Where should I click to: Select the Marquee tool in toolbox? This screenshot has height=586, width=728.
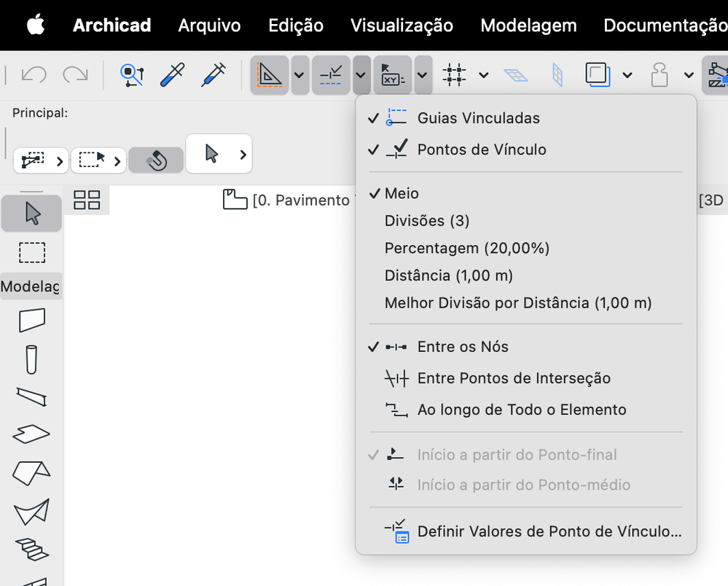point(31,253)
